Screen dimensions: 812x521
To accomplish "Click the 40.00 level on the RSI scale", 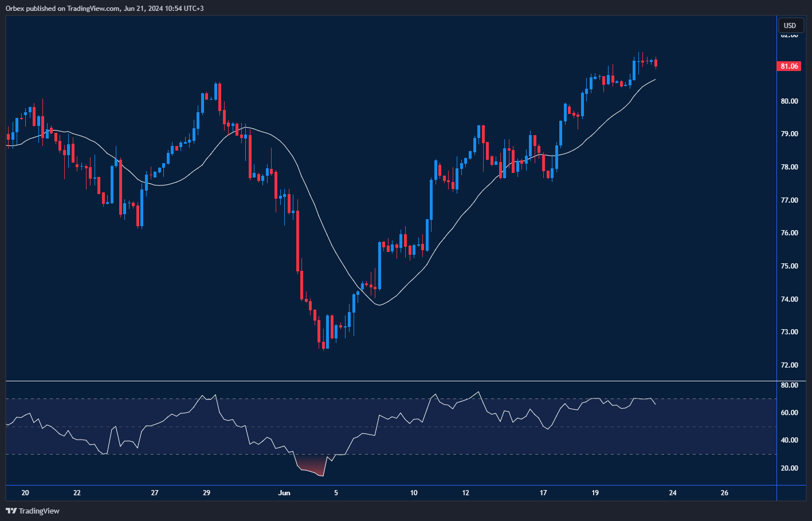I will 789,440.
